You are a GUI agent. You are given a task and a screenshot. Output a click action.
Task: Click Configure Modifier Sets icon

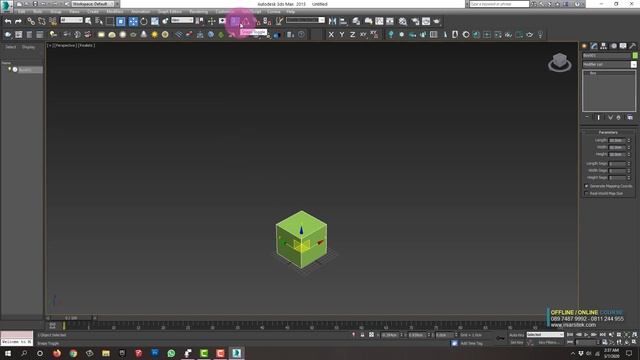[x=630, y=118]
